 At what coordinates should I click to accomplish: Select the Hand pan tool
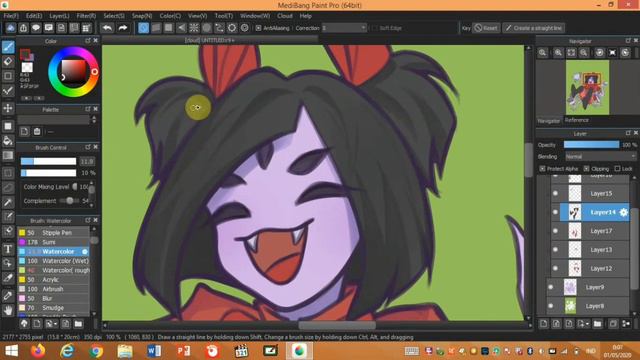point(8,311)
